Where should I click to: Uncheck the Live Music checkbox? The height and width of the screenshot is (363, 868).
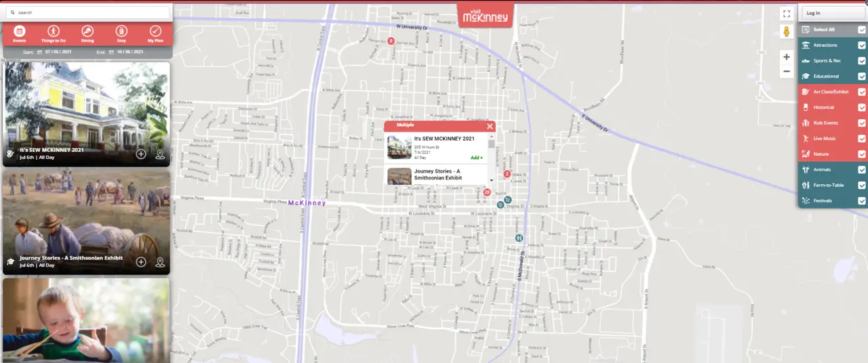(x=862, y=138)
